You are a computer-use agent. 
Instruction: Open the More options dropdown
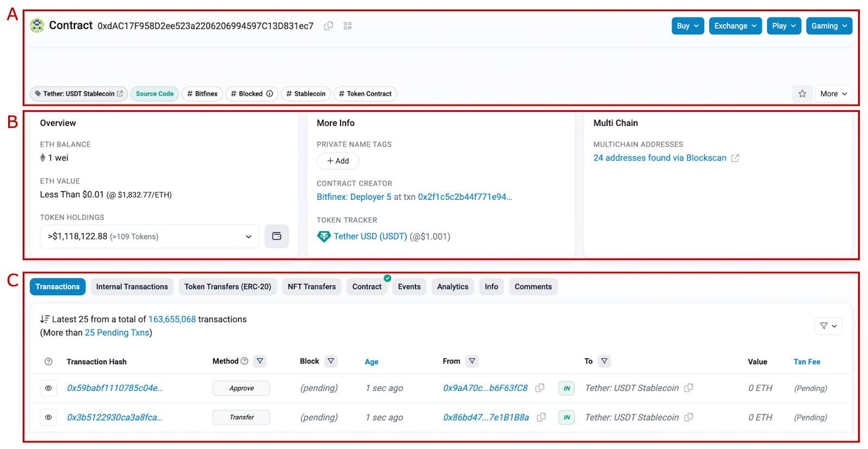(x=833, y=94)
